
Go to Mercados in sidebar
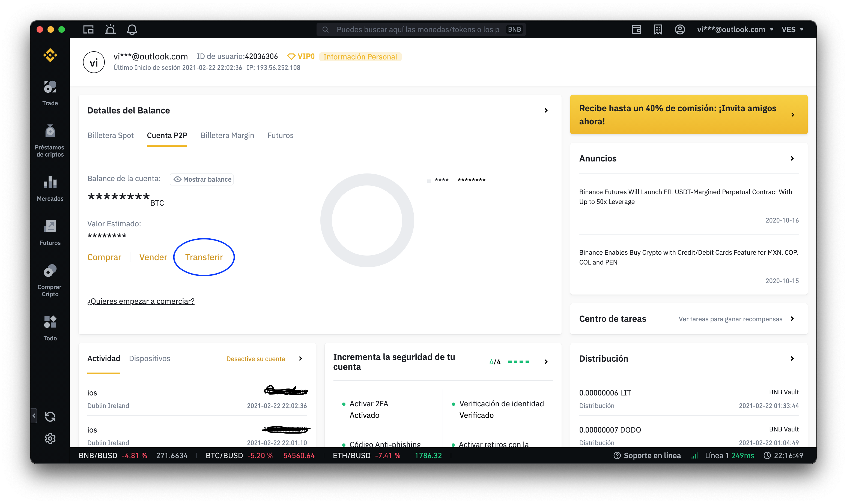coord(50,188)
